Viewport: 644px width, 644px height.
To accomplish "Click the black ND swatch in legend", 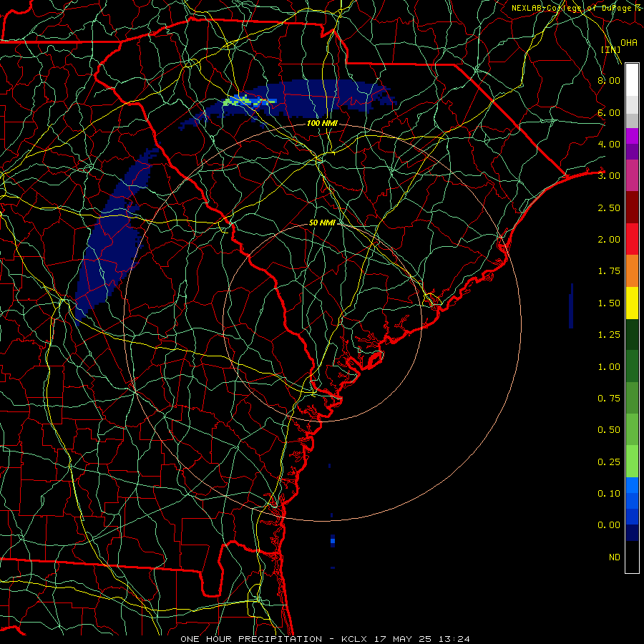I will 632,557.
